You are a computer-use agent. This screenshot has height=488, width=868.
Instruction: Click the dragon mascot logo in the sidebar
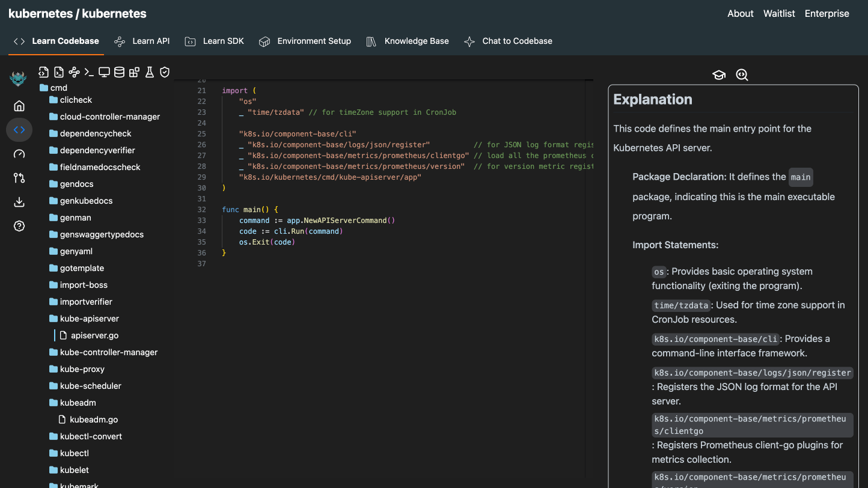tap(19, 78)
